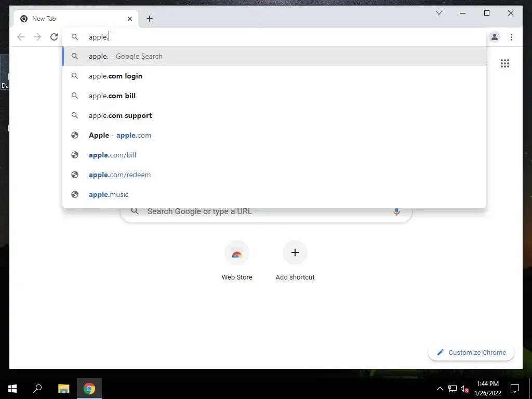This screenshot has height=399, width=532.
Task: Open the network tray icon
Action: click(453, 389)
